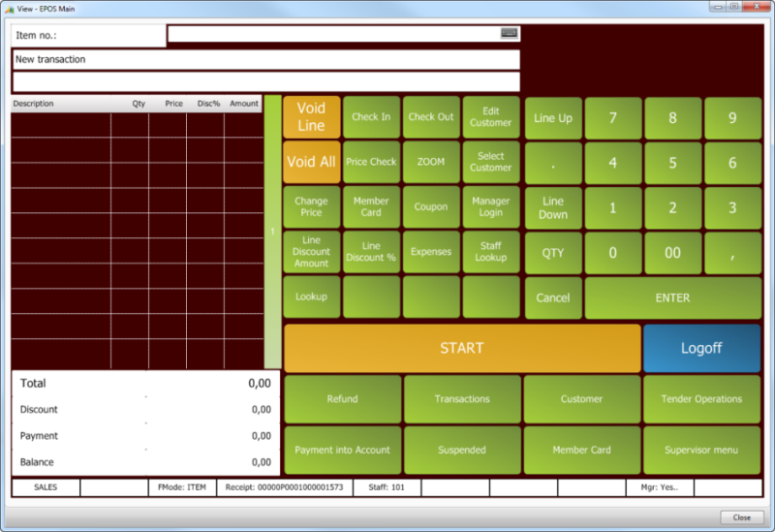775x532 pixels.
Task: Open the Supervisor menu
Action: point(701,450)
